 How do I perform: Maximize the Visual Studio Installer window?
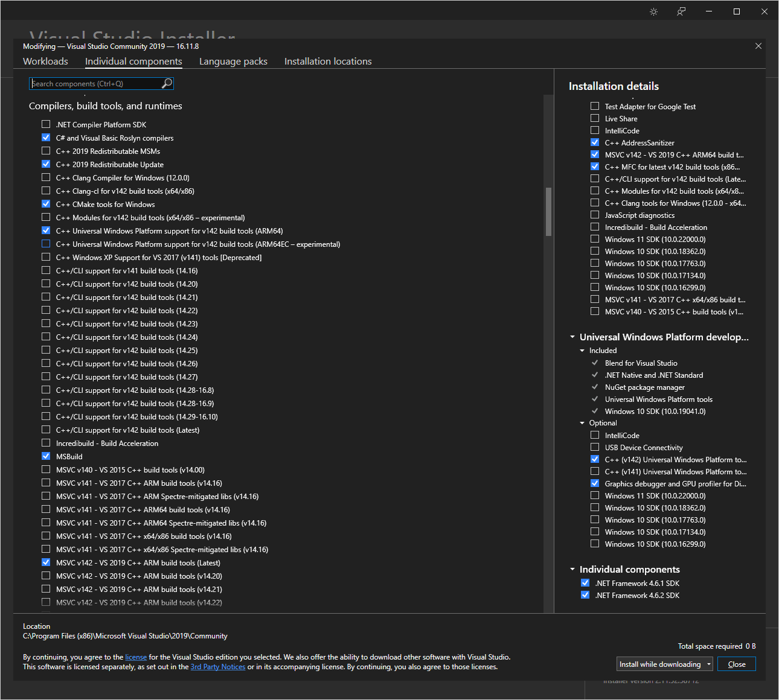coord(737,11)
